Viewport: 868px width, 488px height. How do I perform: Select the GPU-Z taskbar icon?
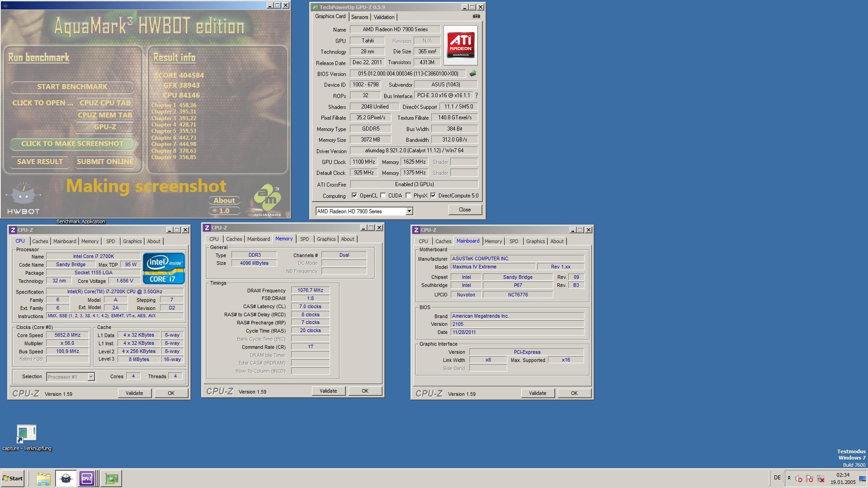[x=111, y=478]
